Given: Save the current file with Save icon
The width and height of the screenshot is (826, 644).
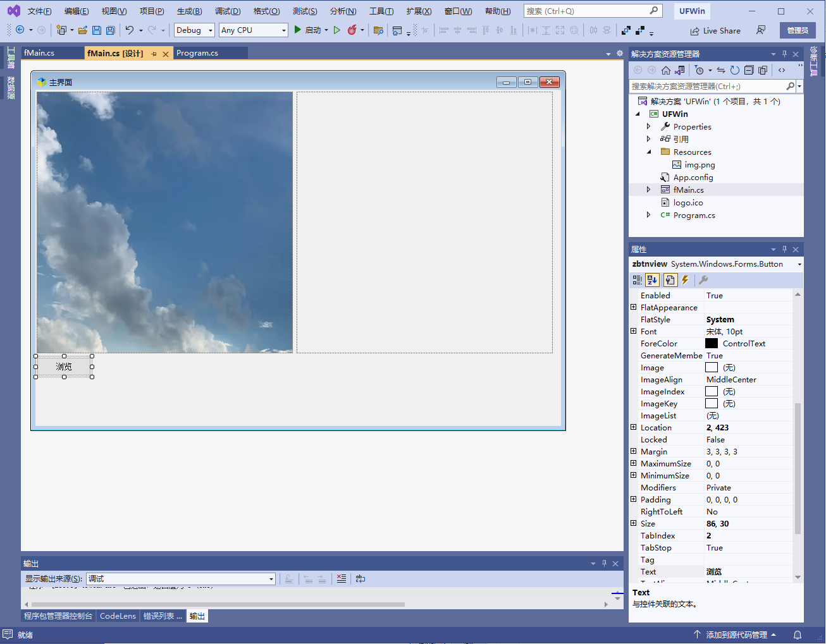Looking at the screenshot, I should pos(97,30).
